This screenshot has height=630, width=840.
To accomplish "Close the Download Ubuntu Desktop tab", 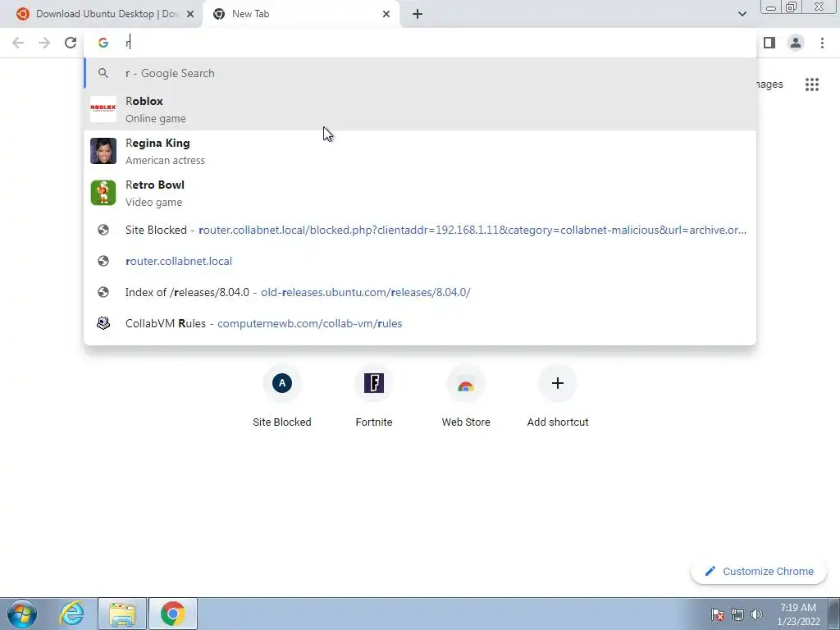I will [190, 15].
